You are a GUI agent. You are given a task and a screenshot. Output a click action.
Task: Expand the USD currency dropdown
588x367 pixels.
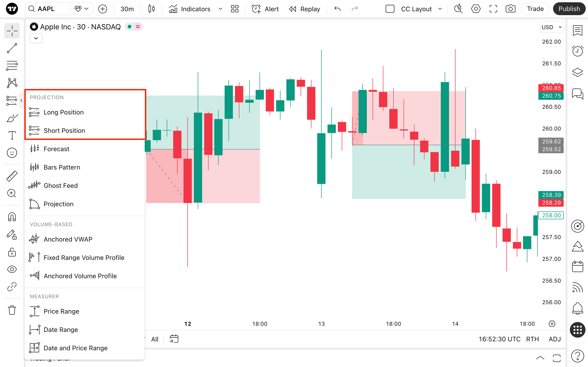(x=551, y=27)
